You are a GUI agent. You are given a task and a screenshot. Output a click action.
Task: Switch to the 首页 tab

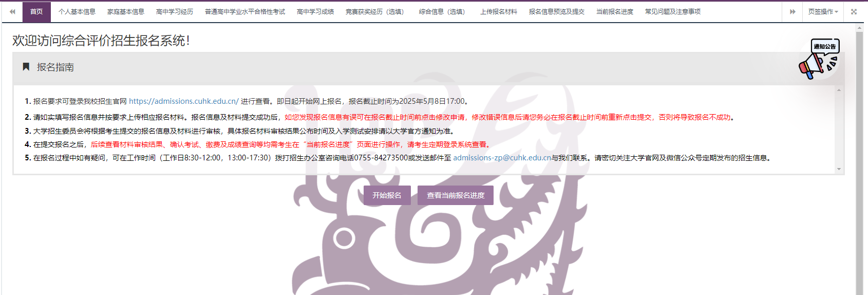pos(36,12)
